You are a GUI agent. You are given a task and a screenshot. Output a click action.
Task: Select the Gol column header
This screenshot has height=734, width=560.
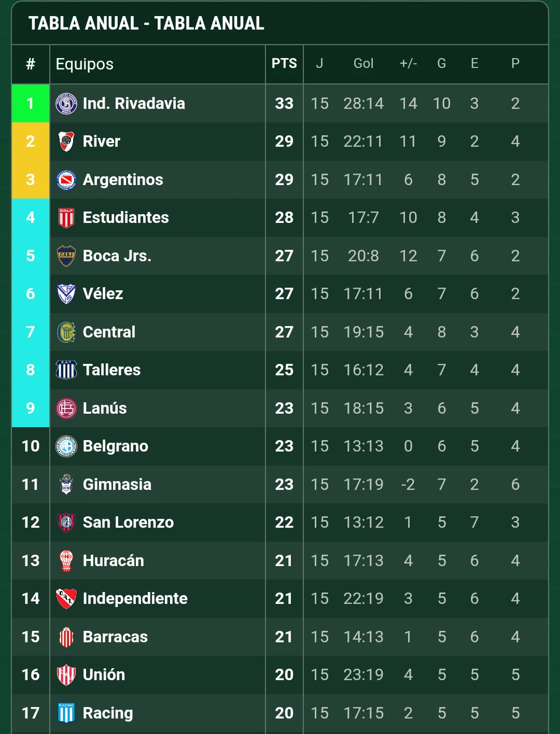coord(363,64)
